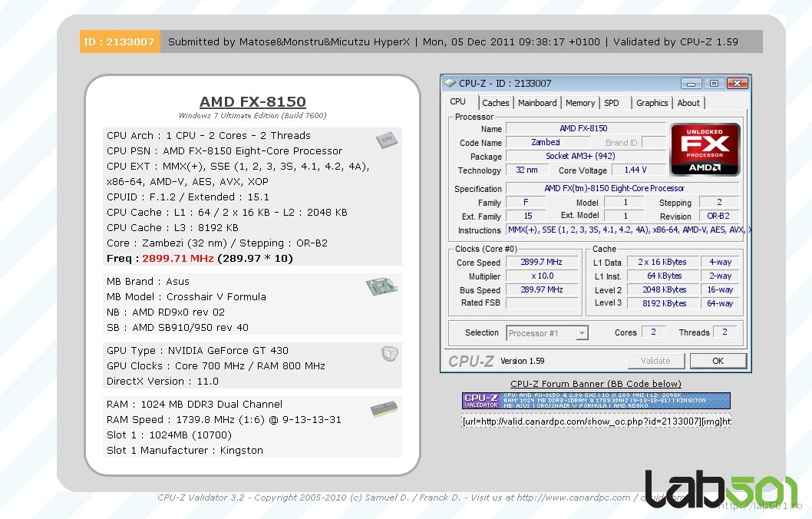812x519 pixels.
Task: Switch to the Caches tab
Action: [x=495, y=103]
